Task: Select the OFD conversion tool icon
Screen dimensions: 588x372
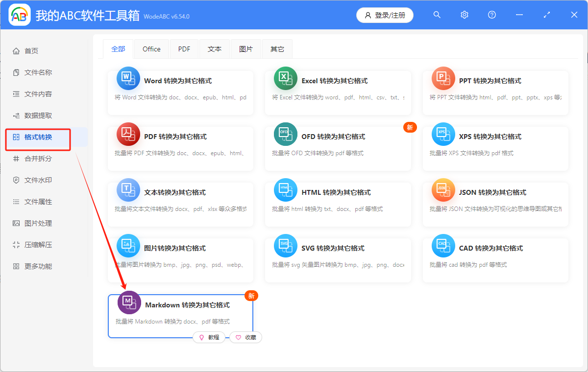Action: point(286,134)
